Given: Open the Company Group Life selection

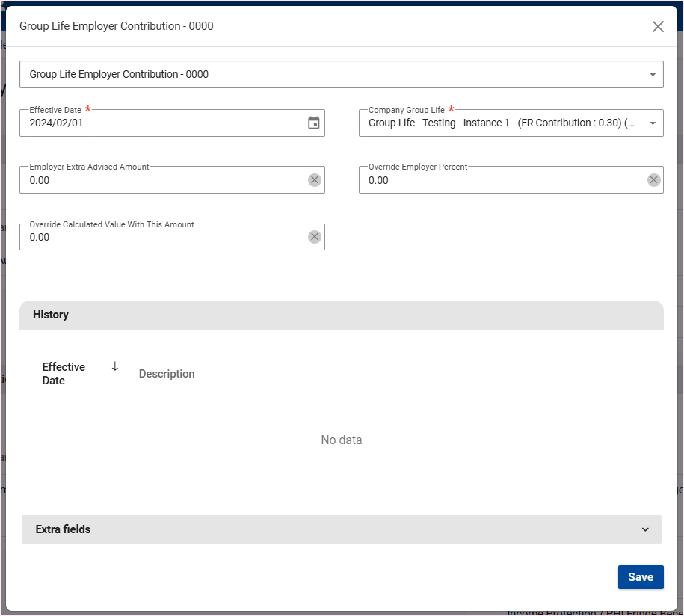Looking at the screenshot, I should (501, 123).
